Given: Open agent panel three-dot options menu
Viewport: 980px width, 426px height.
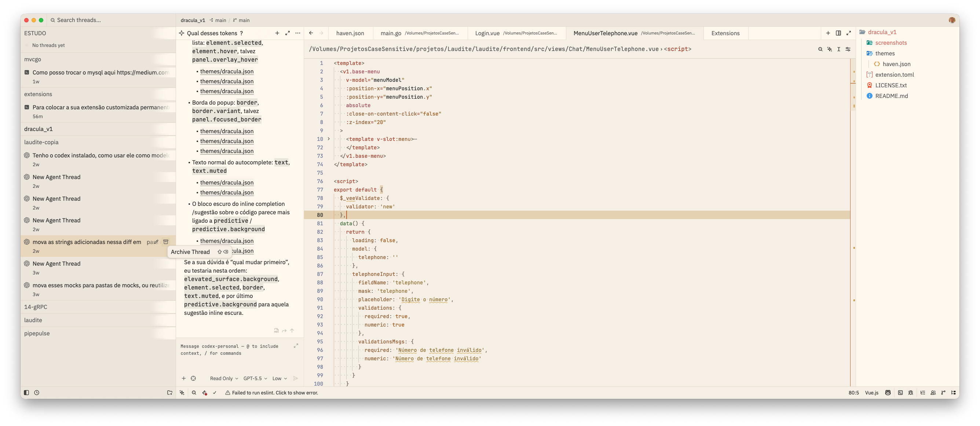Looking at the screenshot, I should (x=297, y=33).
